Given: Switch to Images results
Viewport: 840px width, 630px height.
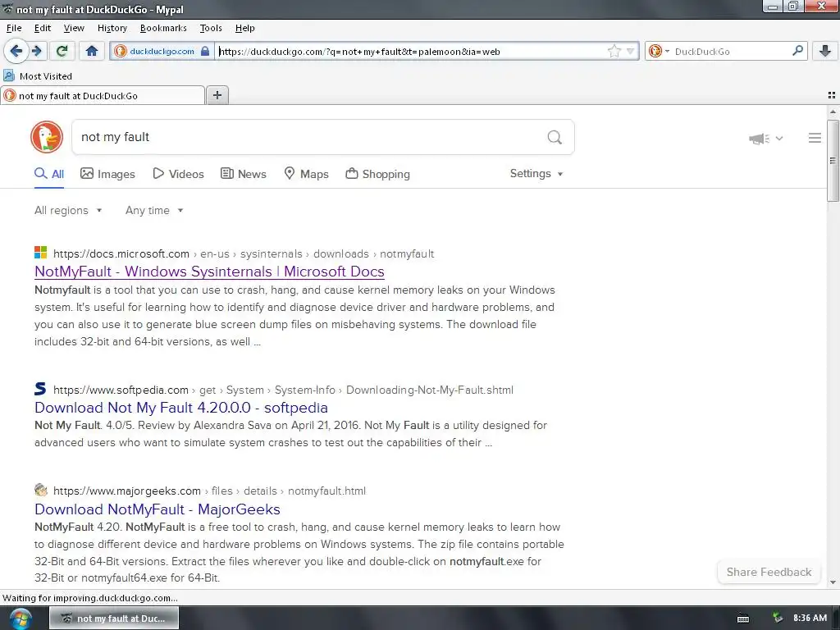Looking at the screenshot, I should (x=107, y=174).
